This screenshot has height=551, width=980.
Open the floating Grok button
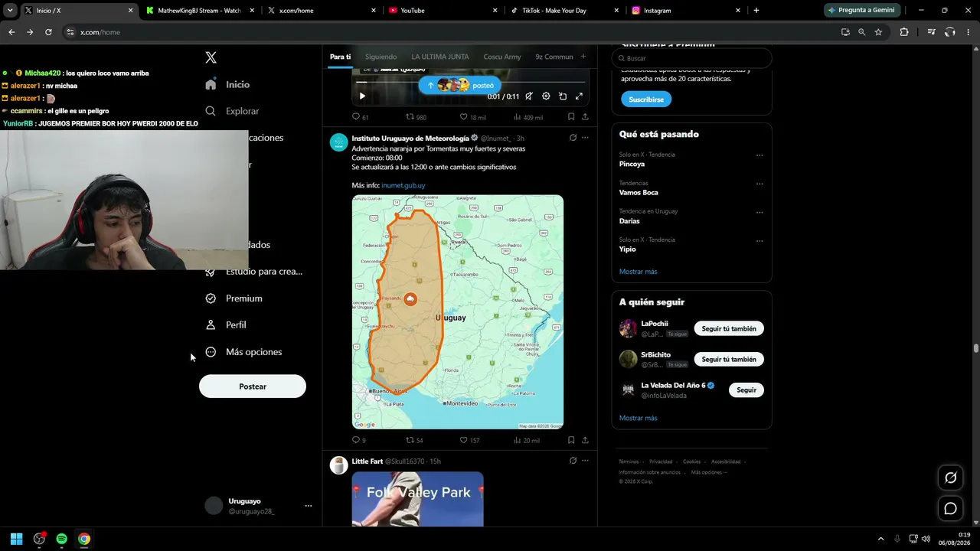951,478
